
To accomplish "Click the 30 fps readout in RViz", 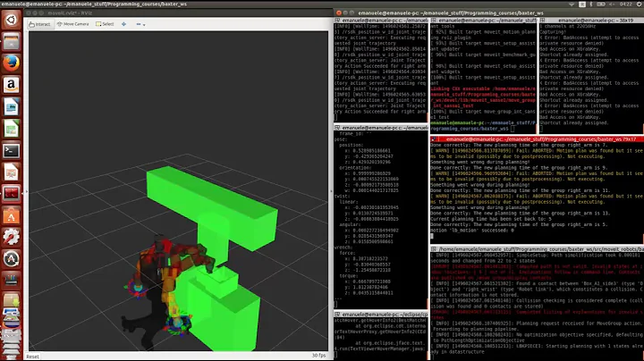I will 318,356.
